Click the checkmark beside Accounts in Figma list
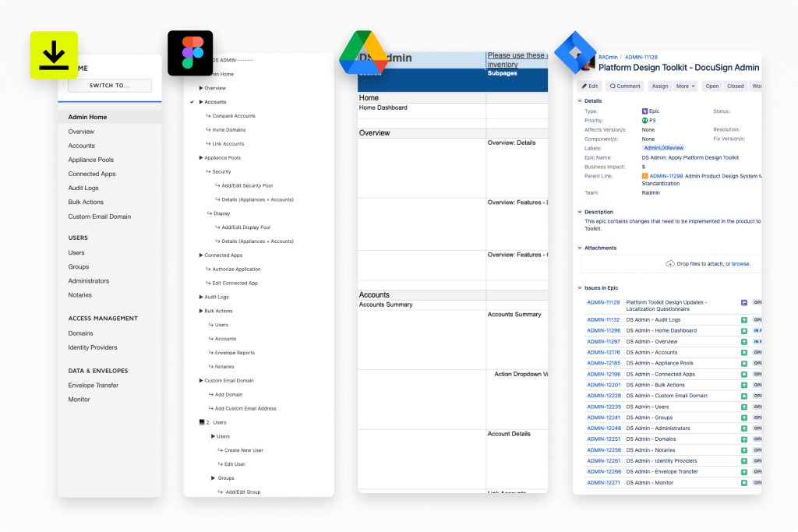The image size is (798, 532). coord(192,102)
